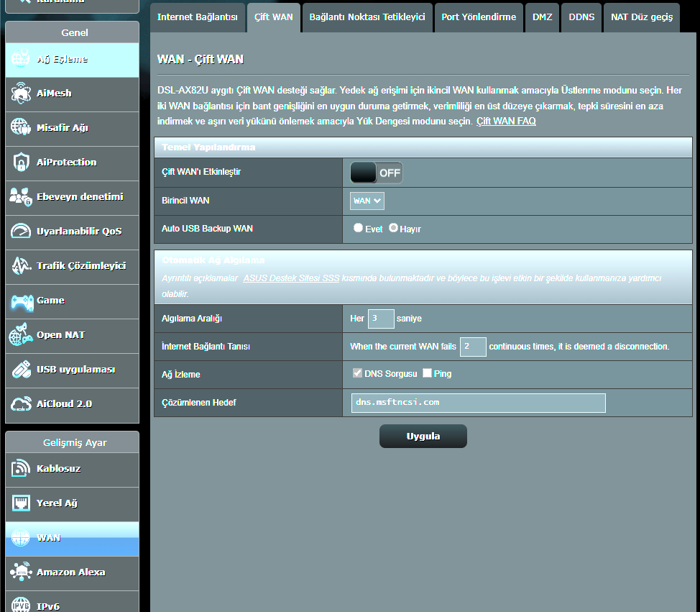Open the NAT Düz geçiş tab
This screenshot has width=700, height=612.
(x=642, y=17)
